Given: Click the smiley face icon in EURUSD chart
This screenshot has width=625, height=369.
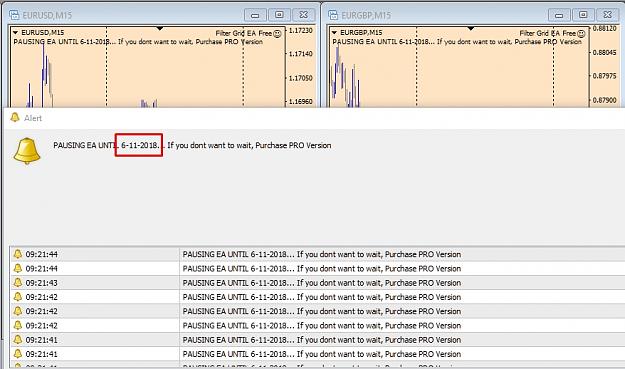Looking at the screenshot, I should [277, 33].
